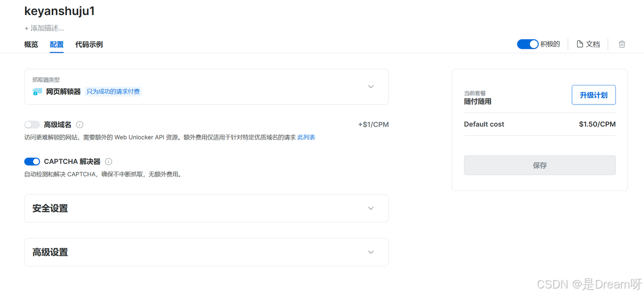
Task: Click the trash delete icon
Action: point(622,44)
